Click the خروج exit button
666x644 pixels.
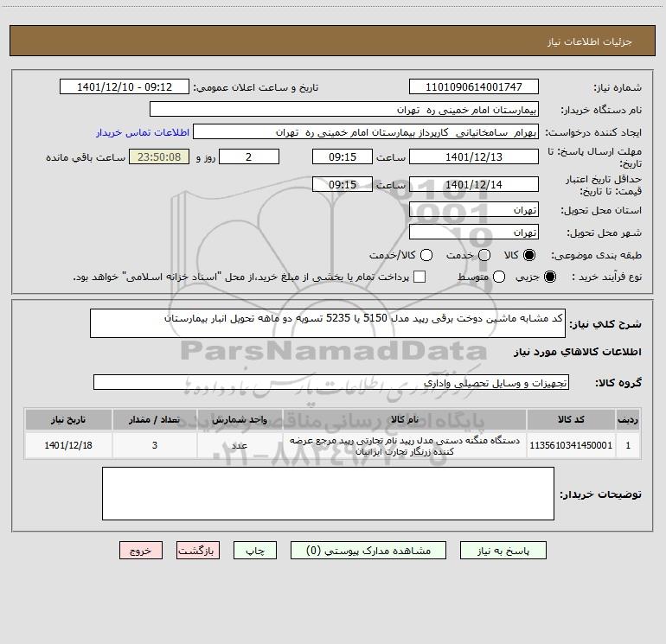click(x=141, y=551)
